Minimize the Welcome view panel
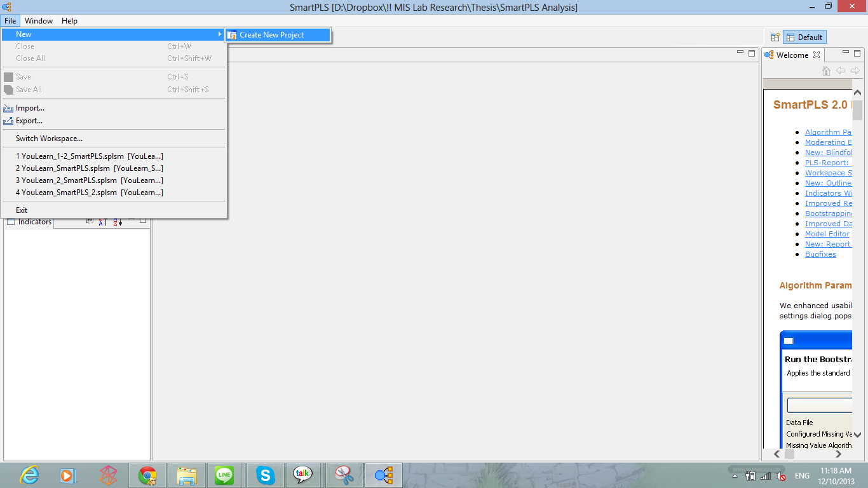 pyautogui.click(x=846, y=53)
